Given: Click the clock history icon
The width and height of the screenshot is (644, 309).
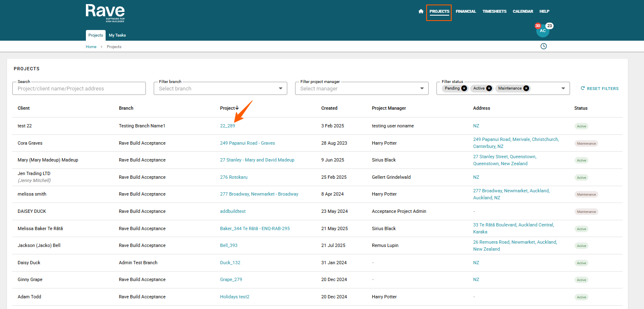Looking at the screenshot, I should [543, 46].
